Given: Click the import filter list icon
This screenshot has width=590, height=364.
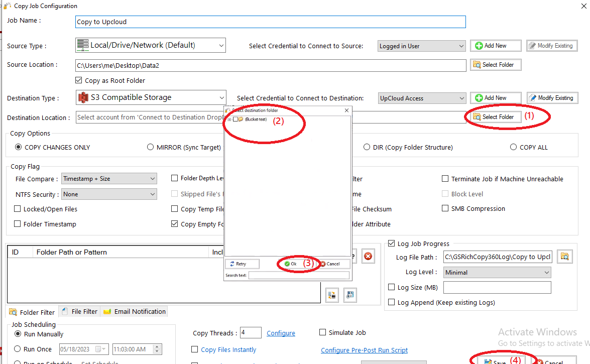Looking at the screenshot, I should click(332, 295).
